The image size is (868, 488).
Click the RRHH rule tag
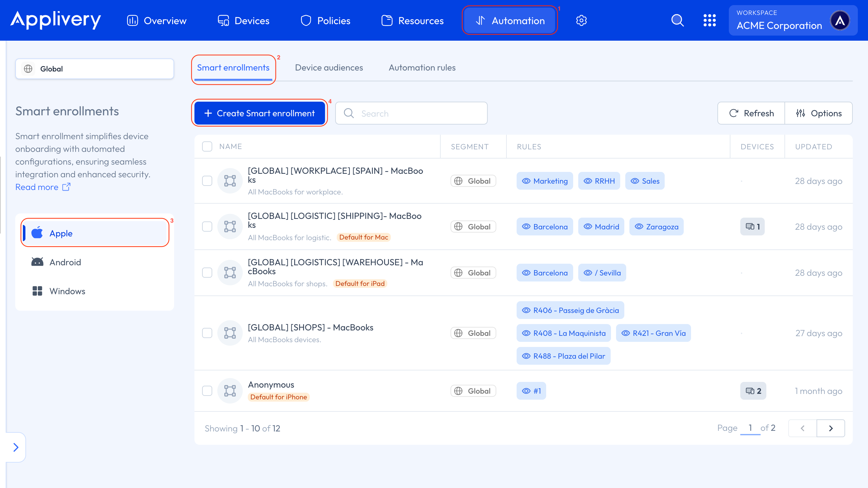coord(599,181)
